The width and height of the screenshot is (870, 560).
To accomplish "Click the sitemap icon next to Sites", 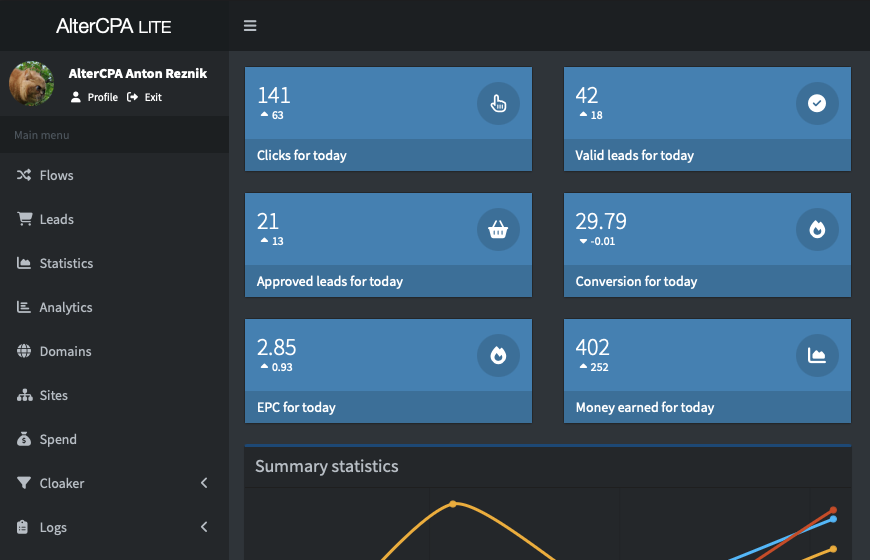I will point(24,395).
